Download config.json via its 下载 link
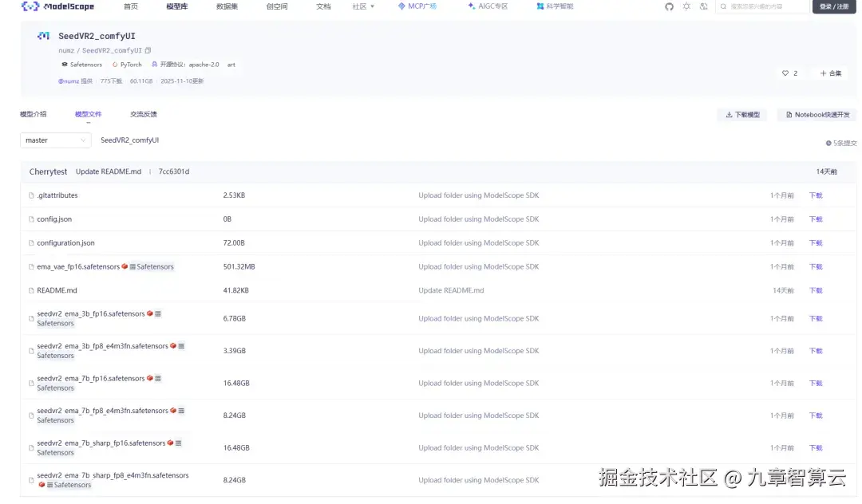The height and width of the screenshot is (504, 862). (x=816, y=219)
